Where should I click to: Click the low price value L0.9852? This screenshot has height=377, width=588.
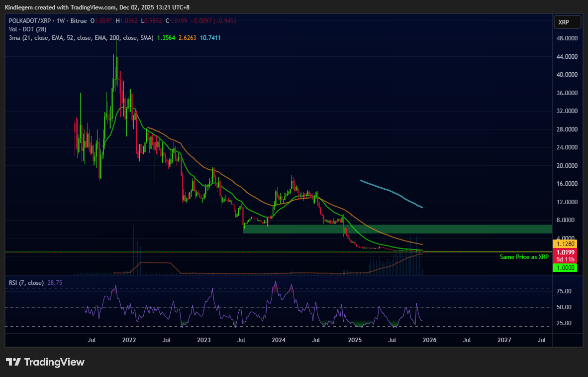pyautogui.click(x=152, y=21)
